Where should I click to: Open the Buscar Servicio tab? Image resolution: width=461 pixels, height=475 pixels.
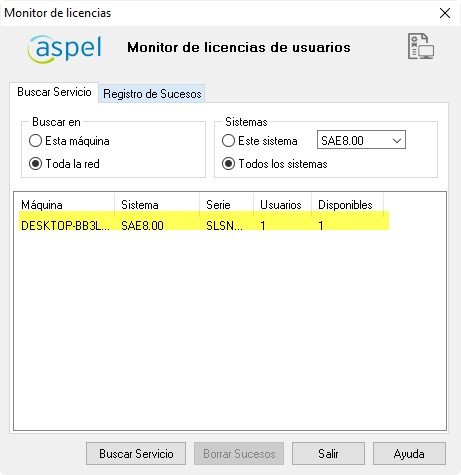pyautogui.click(x=54, y=92)
